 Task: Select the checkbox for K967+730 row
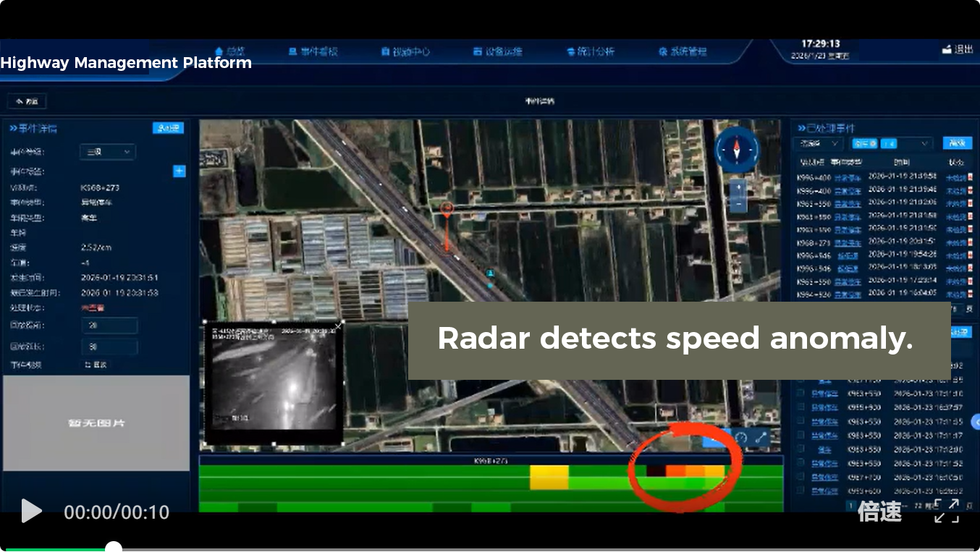(x=801, y=477)
